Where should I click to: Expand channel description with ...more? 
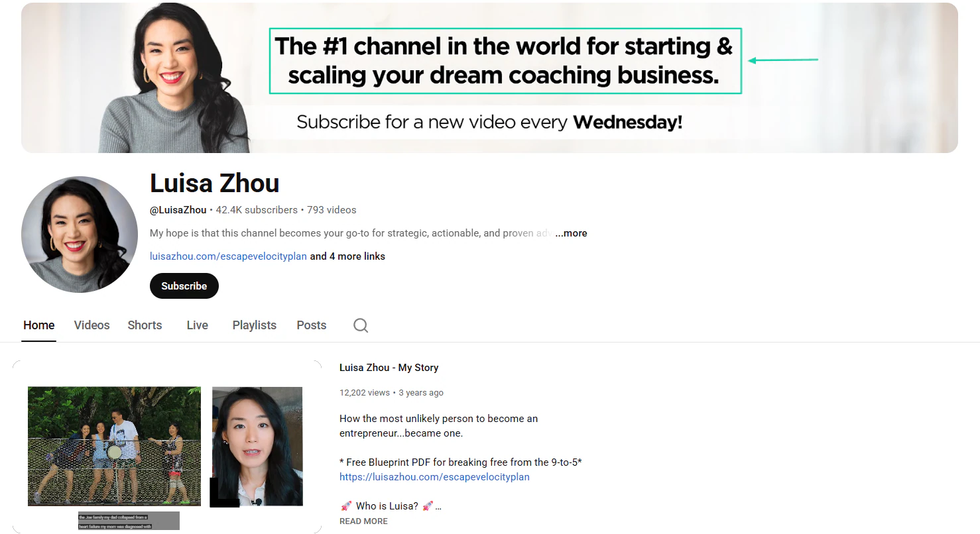pyautogui.click(x=571, y=233)
